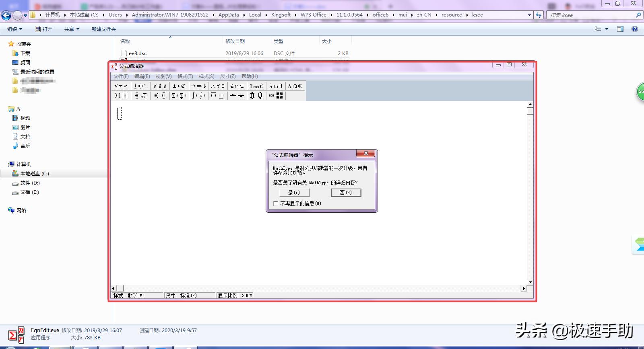Open the 共享 dropdown in Explorer toolbar
The height and width of the screenshot is (349, 644).
pos(72,29)
